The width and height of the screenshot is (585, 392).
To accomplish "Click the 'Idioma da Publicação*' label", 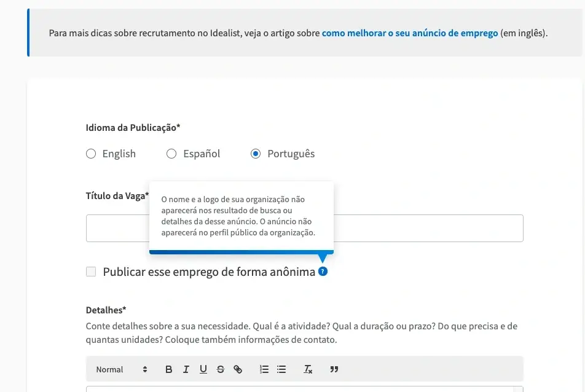I will tap(133, 128).
